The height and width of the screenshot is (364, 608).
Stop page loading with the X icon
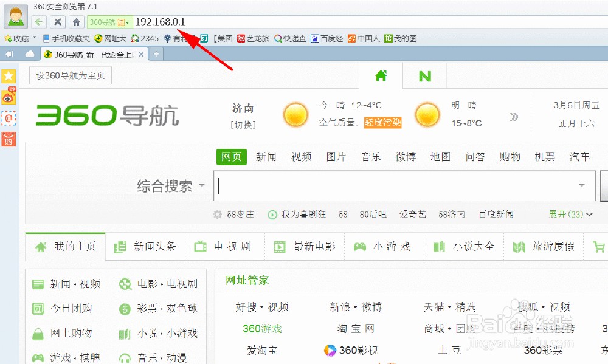tap(57, 21)
